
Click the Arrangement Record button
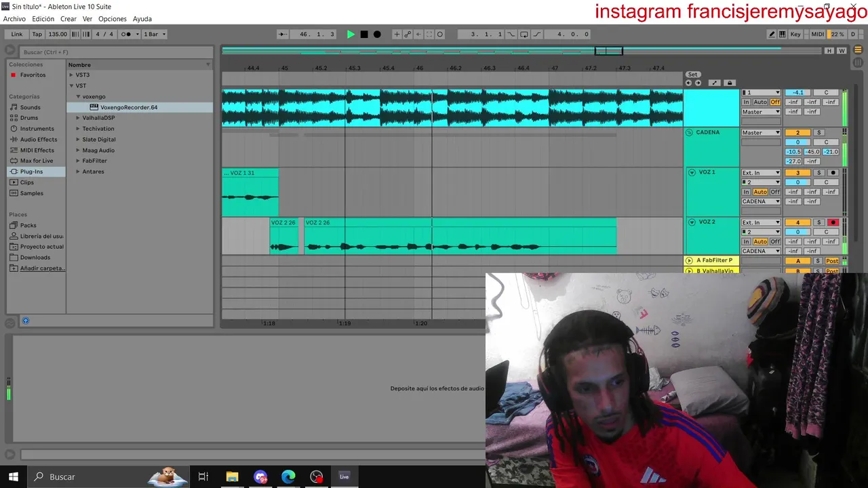pyautogui.click(x=377, y=34)
